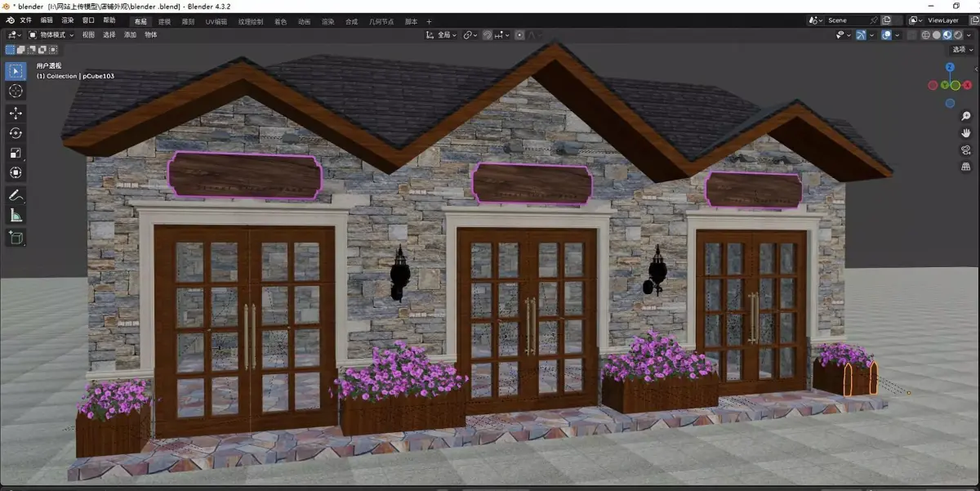Pin the scene to workspace
The image size is (980, 491).
pos(874,20)
